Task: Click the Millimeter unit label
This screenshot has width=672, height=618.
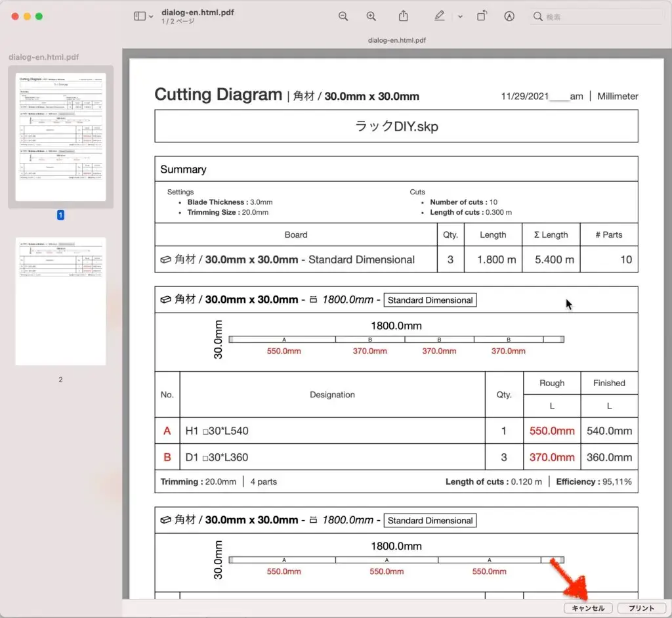Action: coord(618,97)
